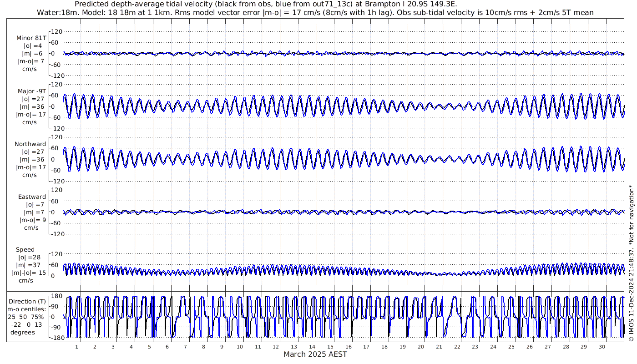Click '|m-o|= 9' in the Eastward panel

(x=33, y=220)
